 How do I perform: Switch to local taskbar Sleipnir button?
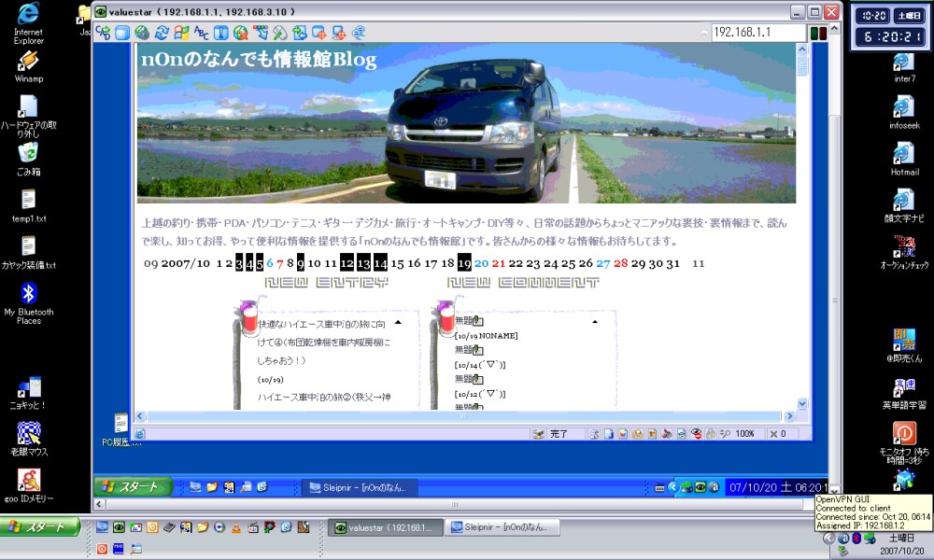click(x=502, y=527)
